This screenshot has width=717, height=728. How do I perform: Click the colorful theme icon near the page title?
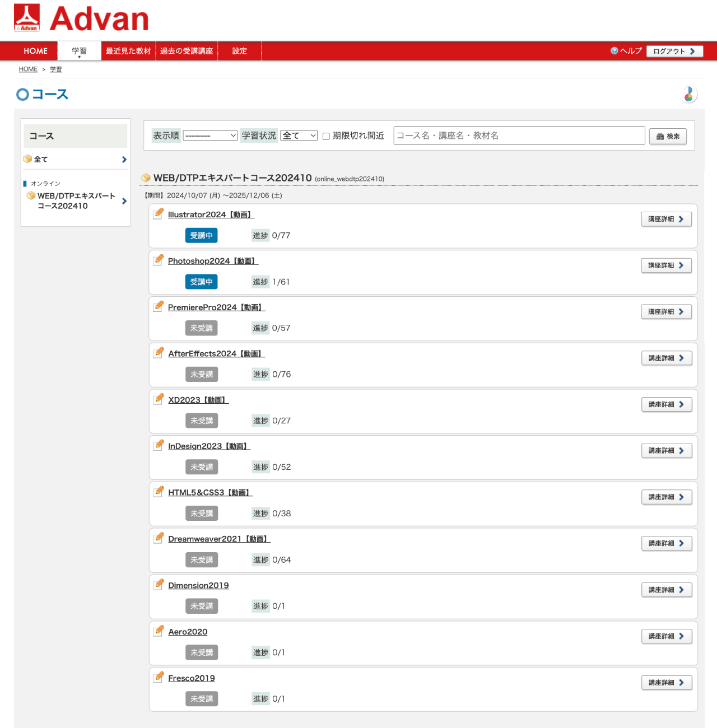point(689,95)
